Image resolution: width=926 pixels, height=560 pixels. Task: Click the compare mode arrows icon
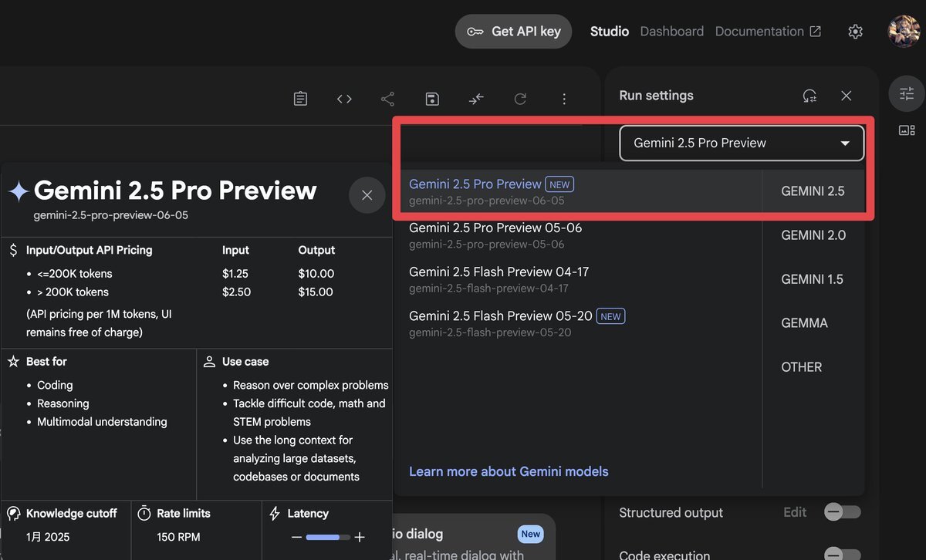pos(476,99)
